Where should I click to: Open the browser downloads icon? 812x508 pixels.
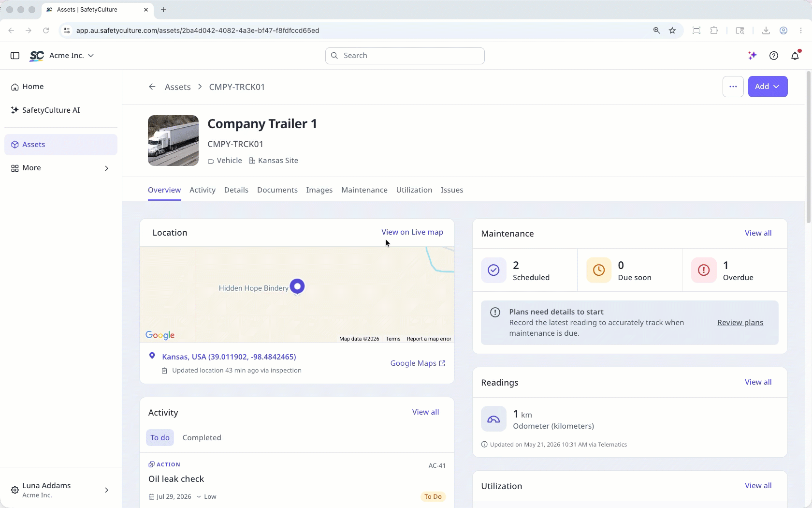click(x=766, y=30)
